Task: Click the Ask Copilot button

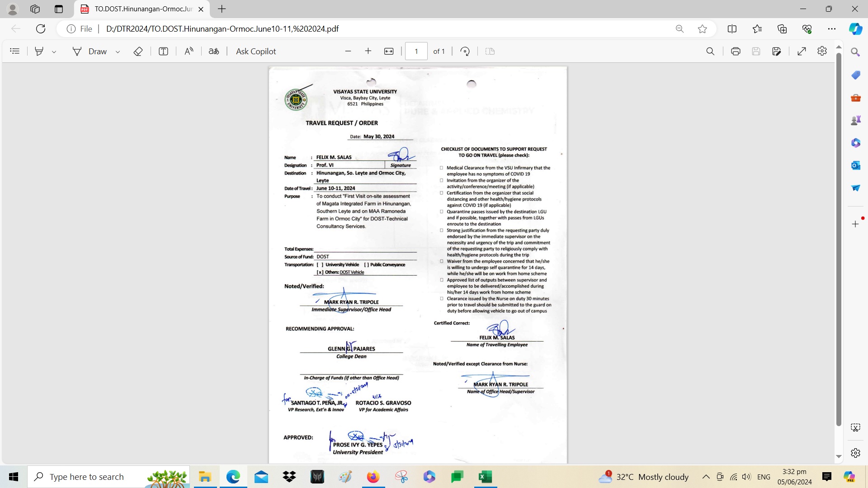Action: [256, 52]
